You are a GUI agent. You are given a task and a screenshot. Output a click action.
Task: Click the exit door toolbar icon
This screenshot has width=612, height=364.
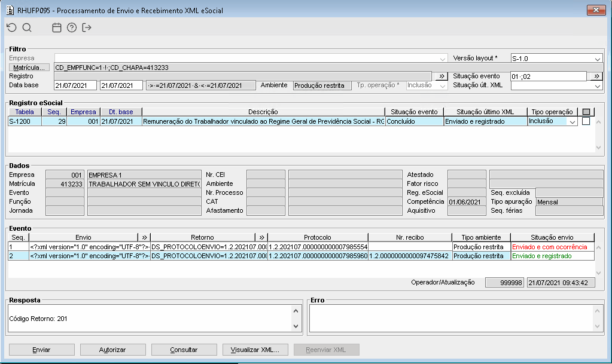(87, 27)
